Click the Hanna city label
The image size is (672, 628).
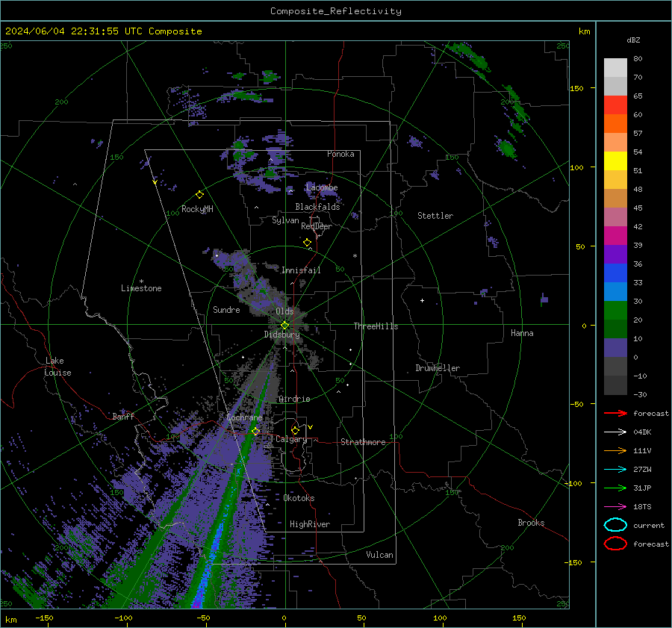click(x=522, y=333)
